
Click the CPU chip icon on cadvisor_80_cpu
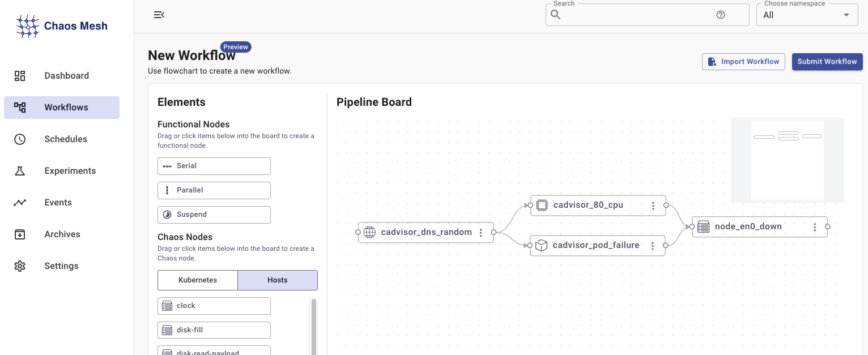coord(542,205)
